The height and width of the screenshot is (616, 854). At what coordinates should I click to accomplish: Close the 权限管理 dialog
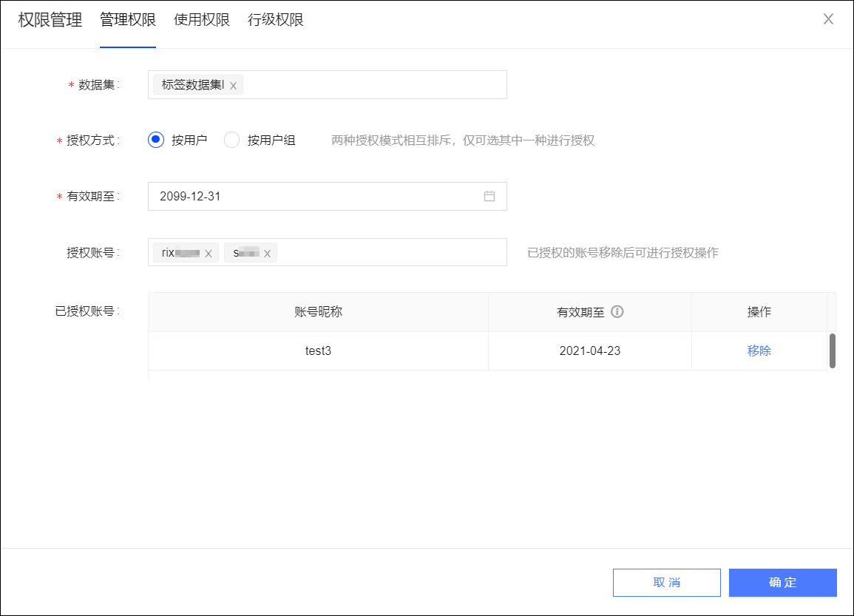[828, 19]
